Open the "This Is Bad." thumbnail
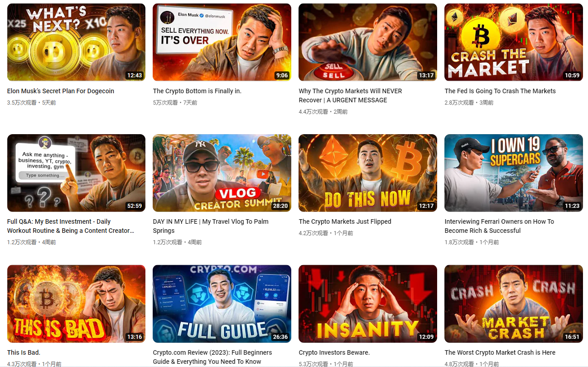The width and height of the screenshot is (588, 367). coord(76,303)
